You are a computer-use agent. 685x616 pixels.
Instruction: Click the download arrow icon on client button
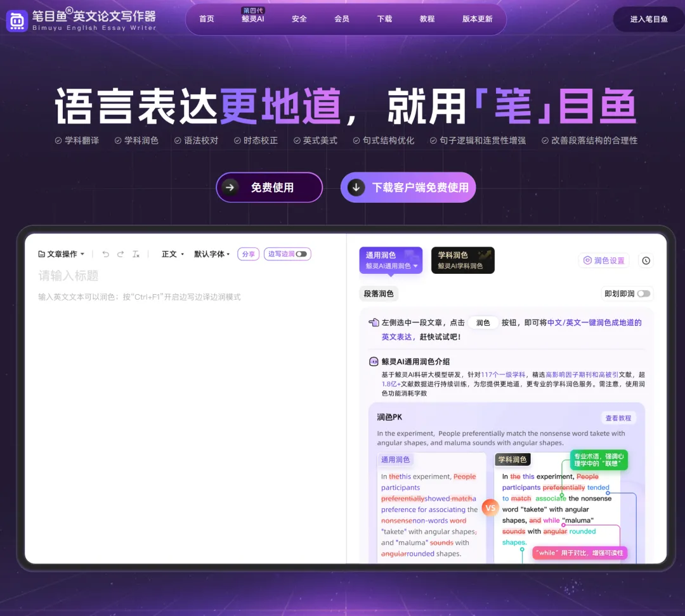click(356, 188)
